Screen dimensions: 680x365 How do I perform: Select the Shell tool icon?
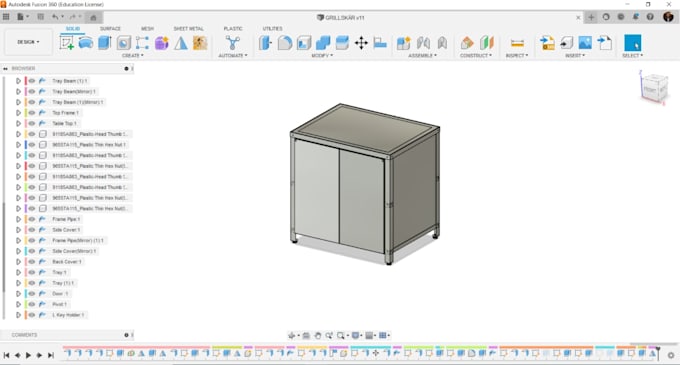click(x=304, y=43)
